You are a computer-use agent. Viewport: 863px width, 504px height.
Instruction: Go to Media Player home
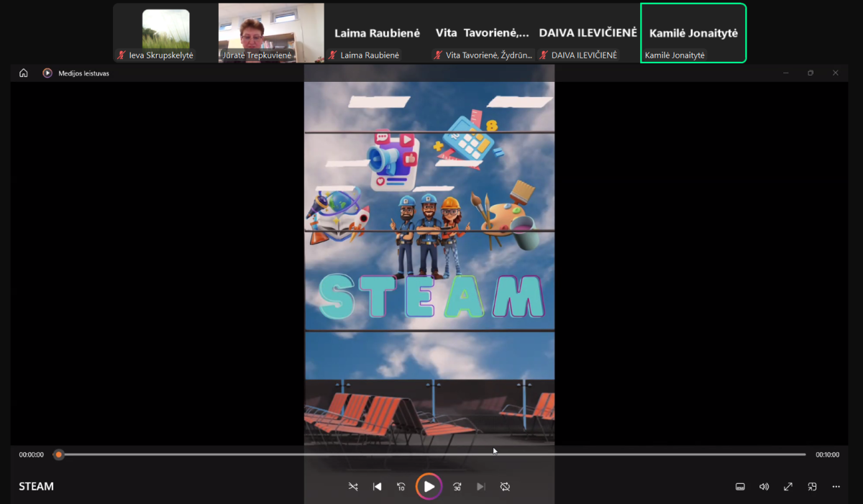tap(24, 73)
